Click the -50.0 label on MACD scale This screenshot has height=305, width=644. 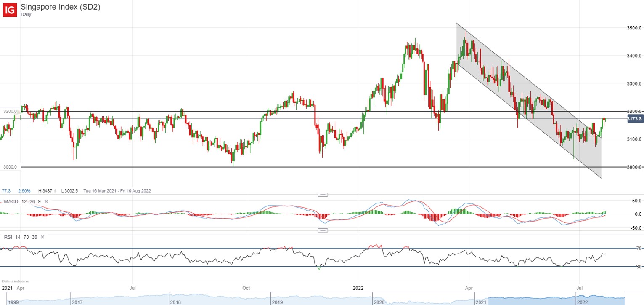(x=636, y=228)
